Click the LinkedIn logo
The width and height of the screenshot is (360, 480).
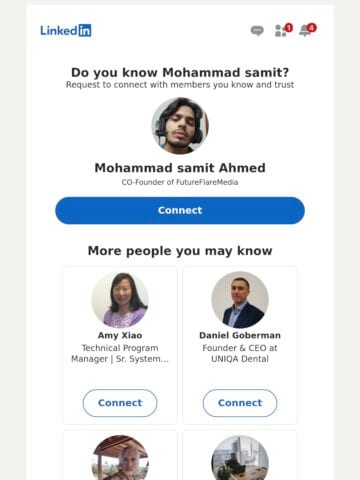point(66,30)
